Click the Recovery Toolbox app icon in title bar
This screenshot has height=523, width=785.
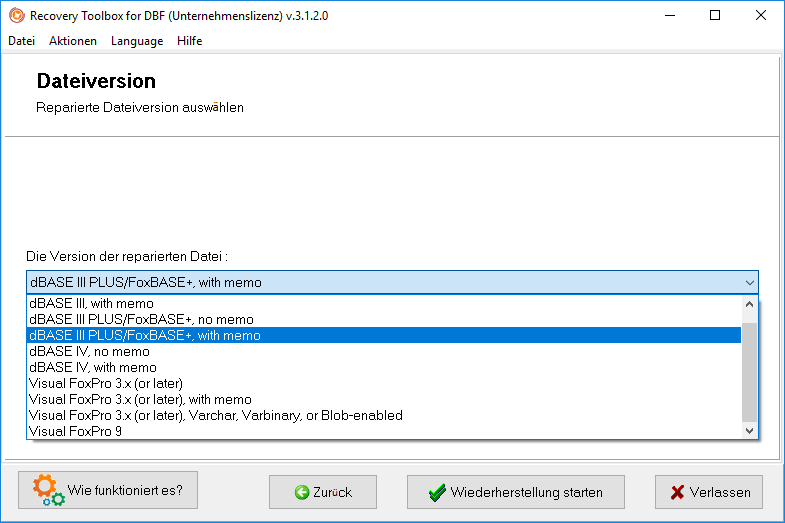coord(17,16)
